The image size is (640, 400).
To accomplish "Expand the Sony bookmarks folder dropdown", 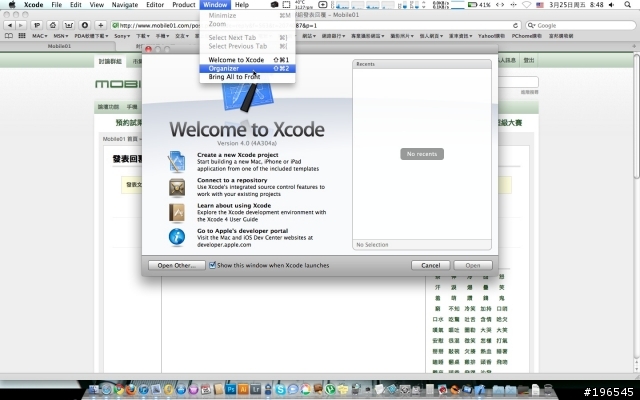I will coord(122,36).
